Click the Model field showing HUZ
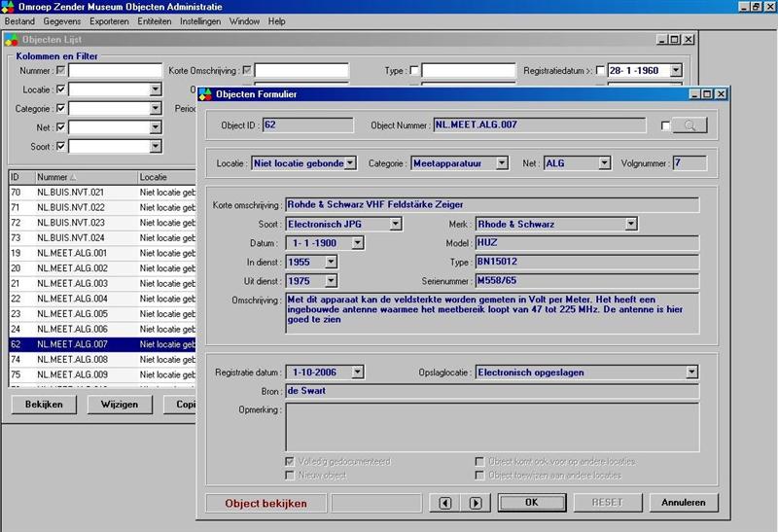Viewport: 778px width, 532px height. [x=587, y=243]
